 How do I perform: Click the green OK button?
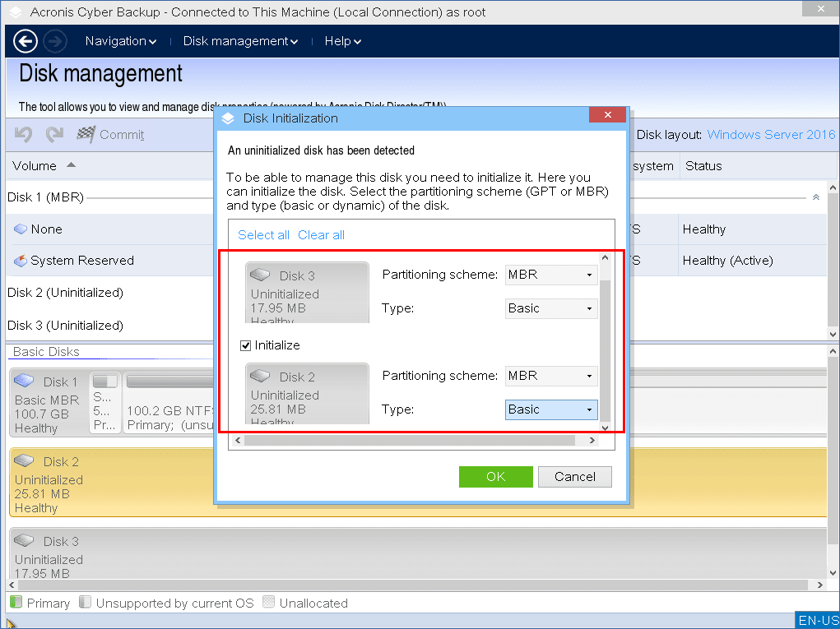[495, 477]
